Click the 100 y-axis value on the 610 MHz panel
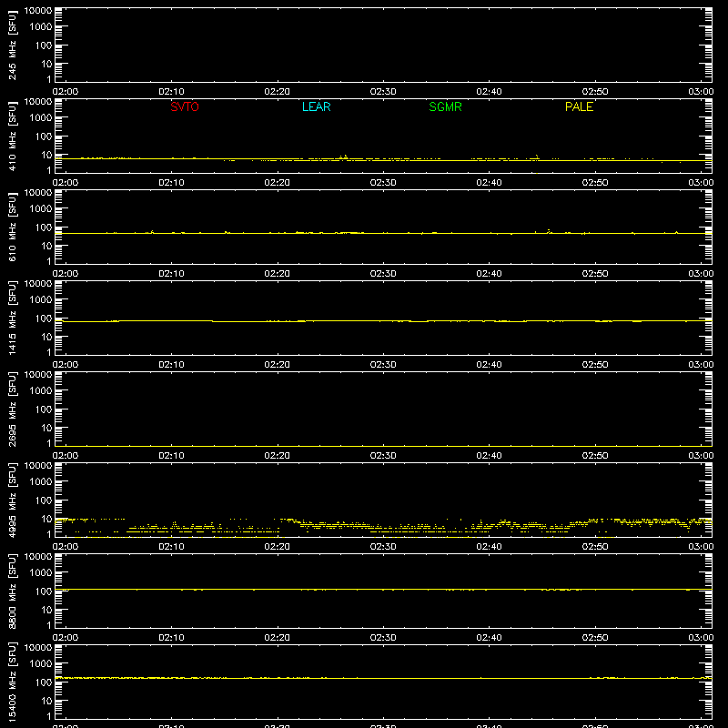The image size is (728, 728). point(44,227)
